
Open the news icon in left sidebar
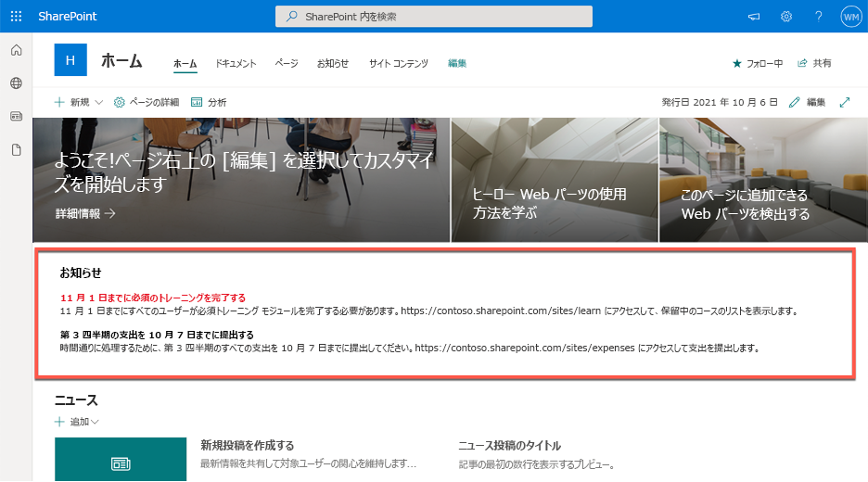pyautogui.click(x=16, y=116)
